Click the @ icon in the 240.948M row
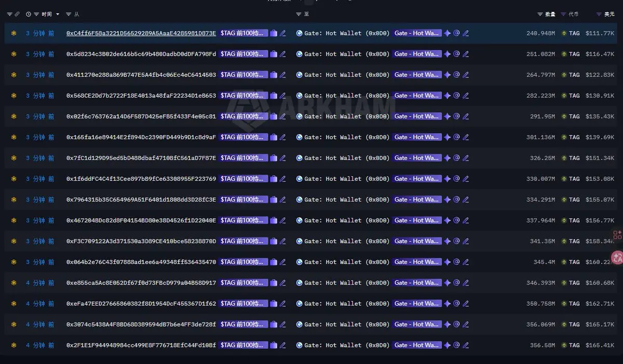This screenshot has width=623, height=364. [456, 33]
